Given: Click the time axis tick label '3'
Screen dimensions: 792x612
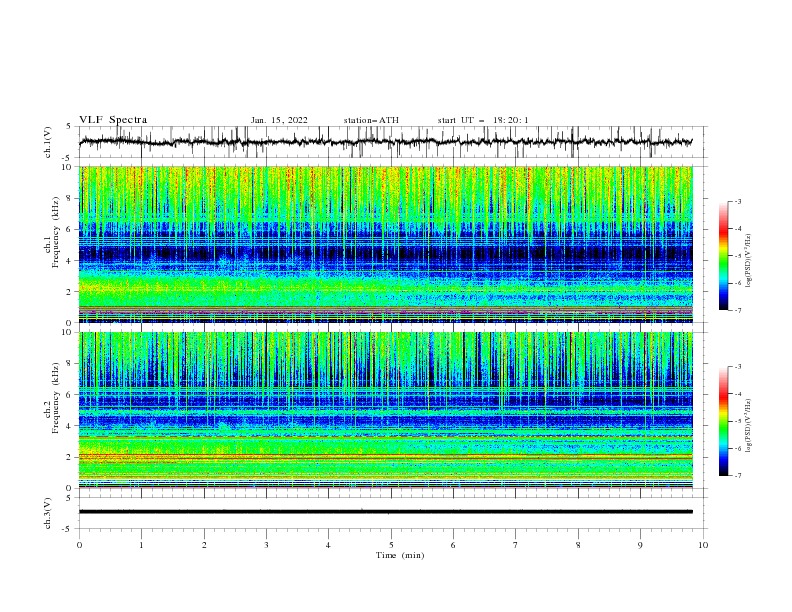Looking at the screenshot, I should tap(266, 545).
